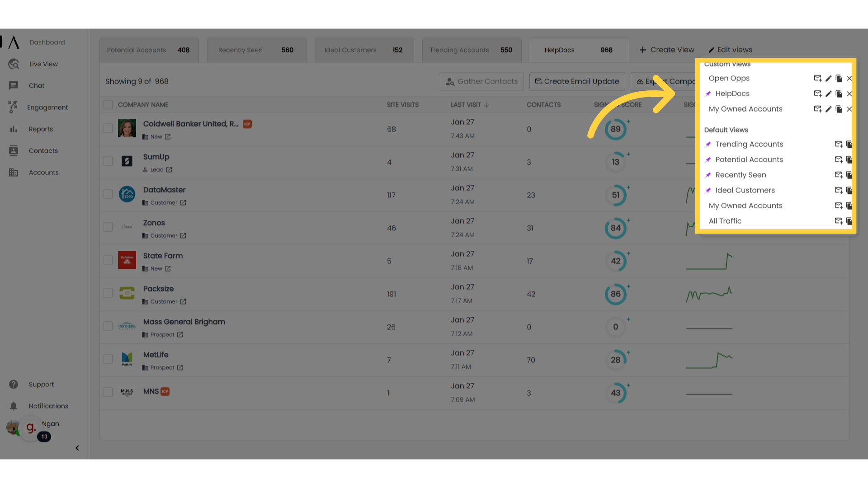Sort by the Contacts column header
The width and height of the screenshot is (868, 488).
pos(543,105)
